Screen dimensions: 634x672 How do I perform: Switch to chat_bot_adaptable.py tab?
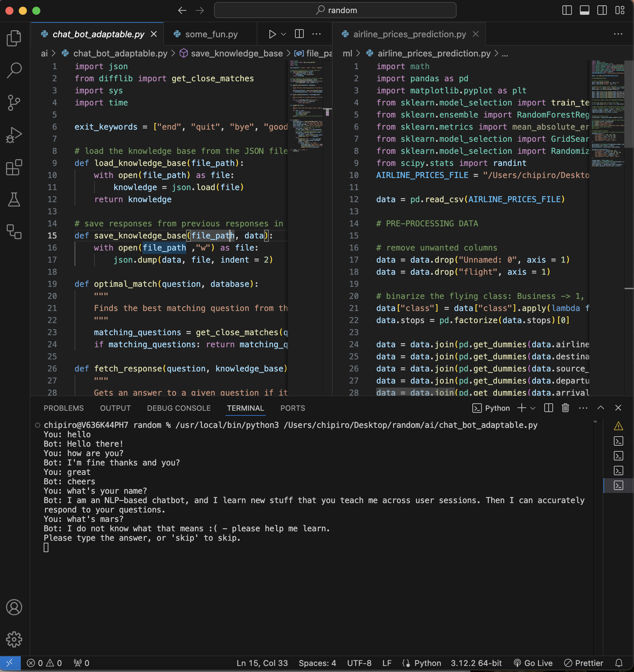pyautogui.click(x=98, y=34)
